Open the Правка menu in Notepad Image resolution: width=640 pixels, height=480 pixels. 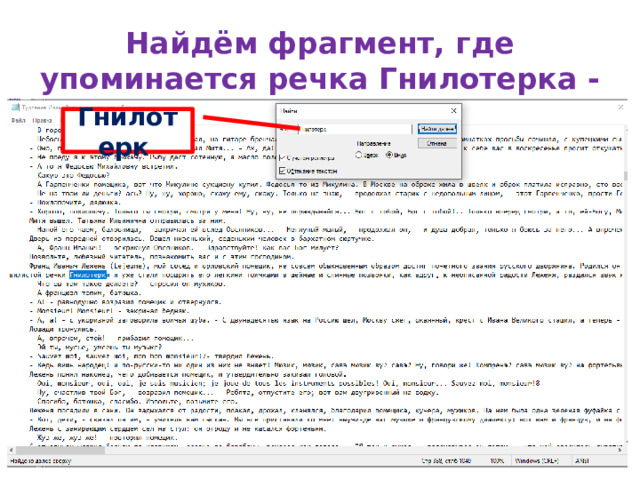(42, 120)
